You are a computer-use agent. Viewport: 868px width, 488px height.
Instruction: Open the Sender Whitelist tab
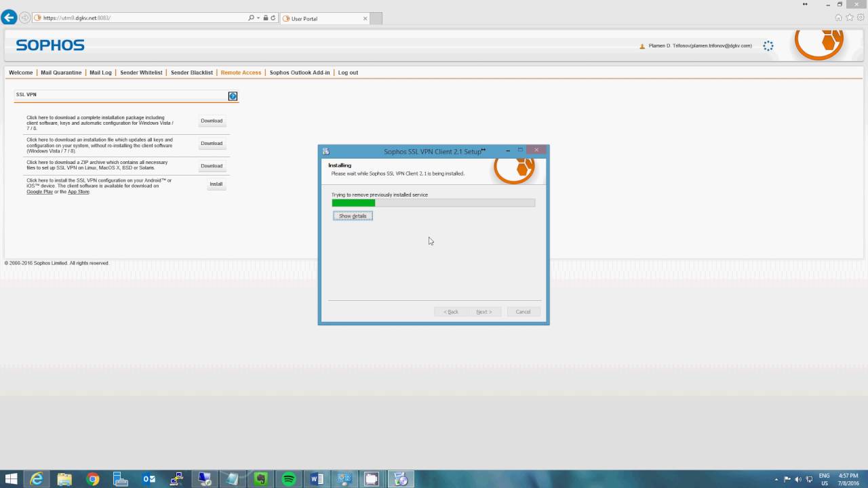(141, 73)
